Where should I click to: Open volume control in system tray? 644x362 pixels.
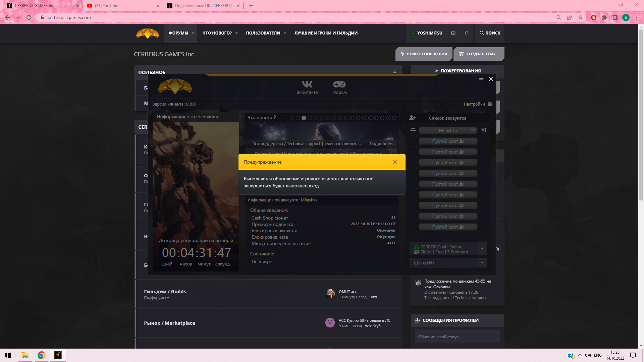[x=588, y=355]
